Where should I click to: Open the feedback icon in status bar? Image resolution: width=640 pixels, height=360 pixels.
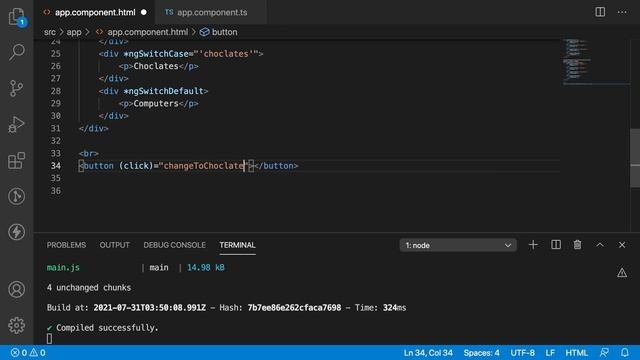[604, 353]
